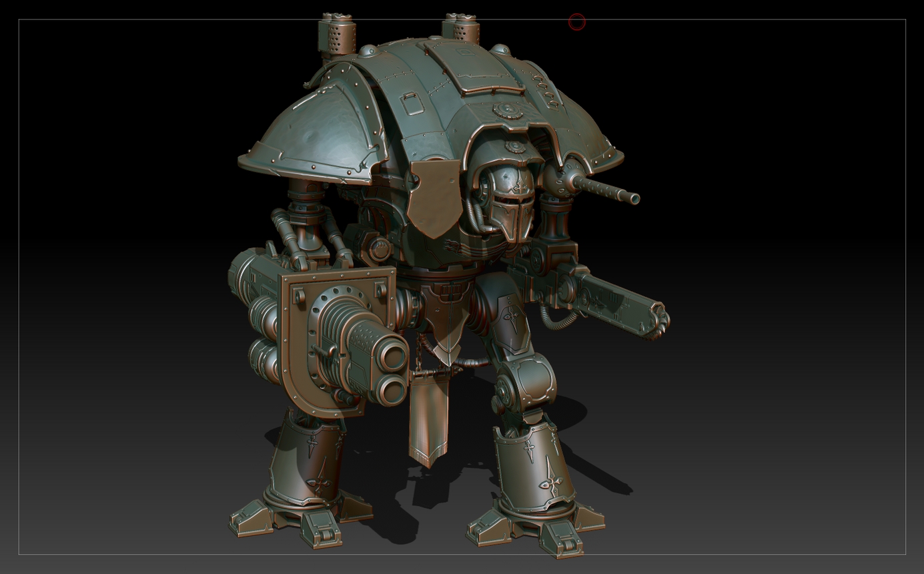Viewport: 924px width, 574px height.
Task: Click the long shoulder-mounted gun barrel
Action: 606,188
